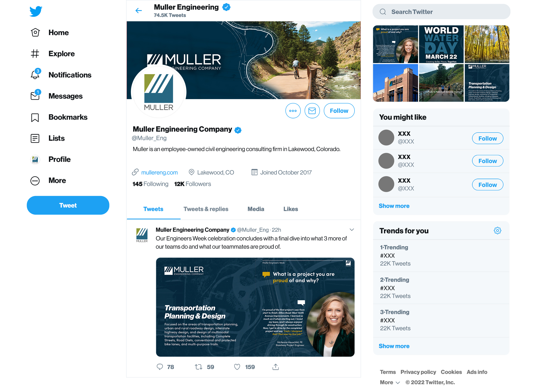The image size is (538, 392).
Task: Switch to the Tweets & replies tab
Action: point(206,209)
